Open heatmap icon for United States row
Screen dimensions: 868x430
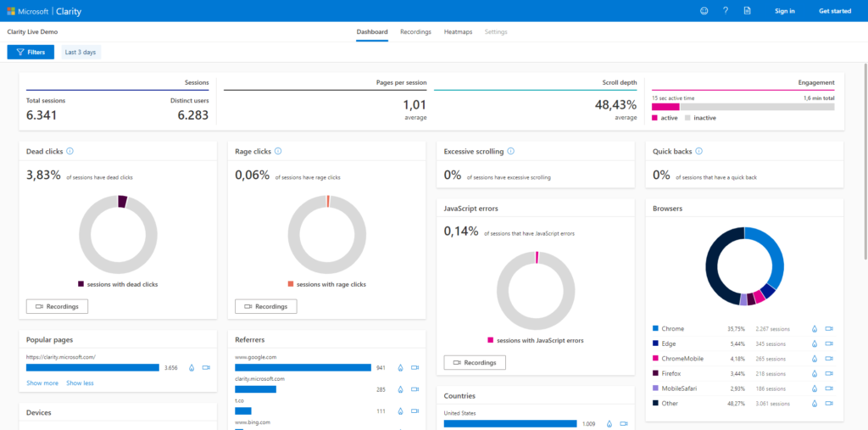[x=609, y=424]
